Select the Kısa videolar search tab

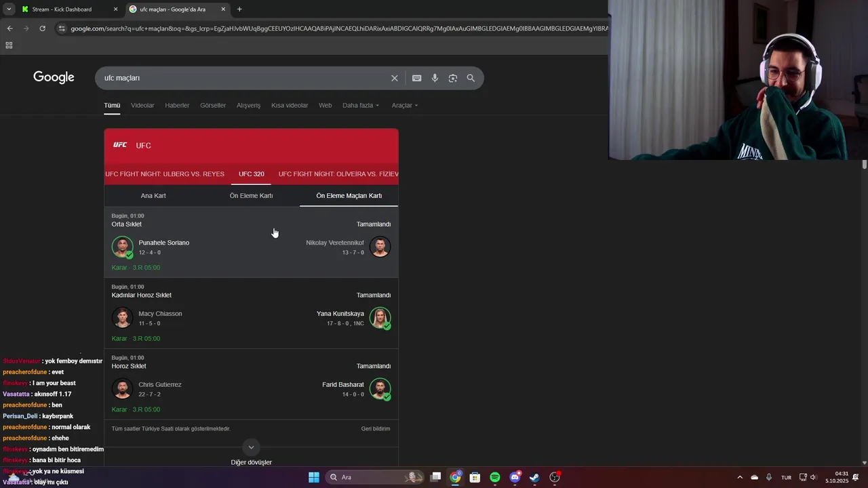[x=290, y=105]
